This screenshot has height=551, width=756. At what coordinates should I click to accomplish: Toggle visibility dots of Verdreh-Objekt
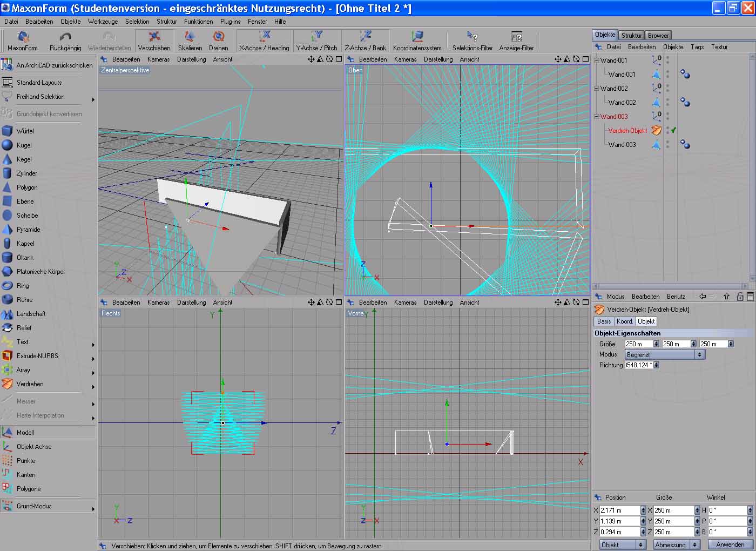(667, 130)
